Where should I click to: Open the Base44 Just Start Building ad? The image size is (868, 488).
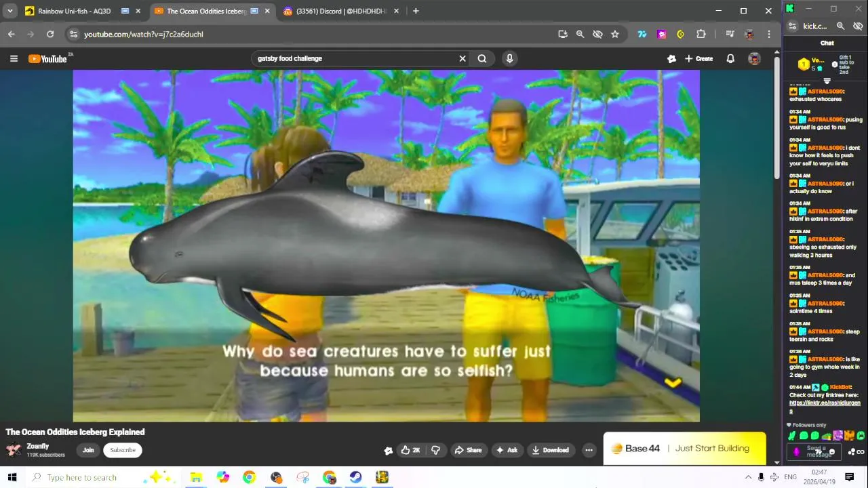pyautogui.click(x=685, y=449)
